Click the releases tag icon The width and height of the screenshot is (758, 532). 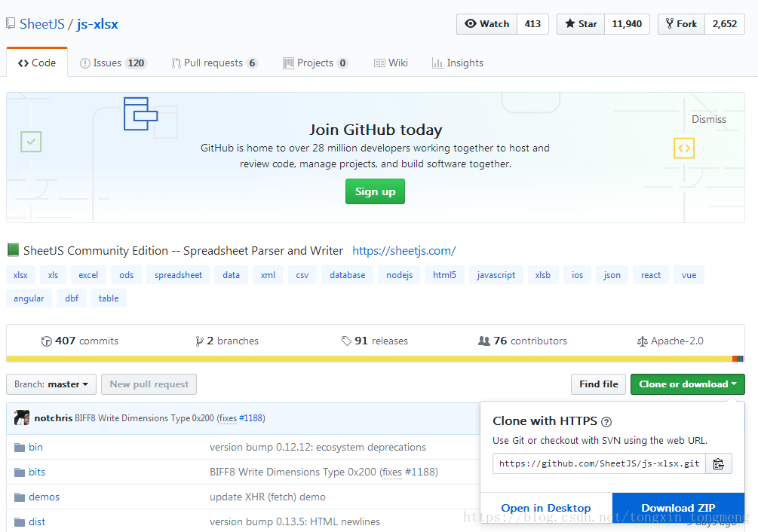pos(346,341)
